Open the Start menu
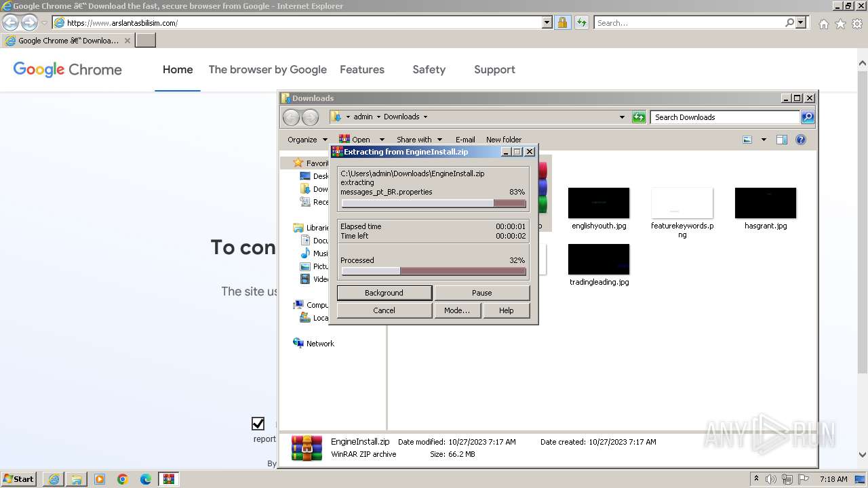This screenshot has height=488, width=868. click(19, 479)
